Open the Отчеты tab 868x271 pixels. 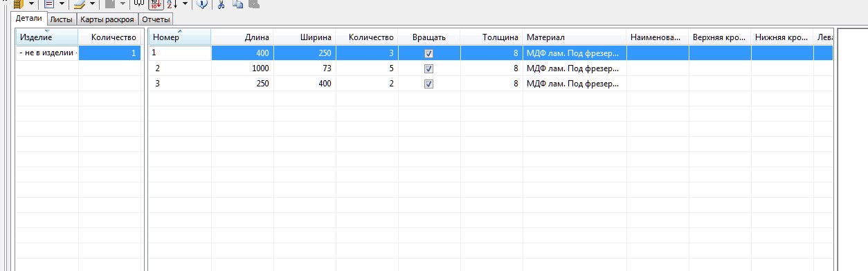pyautogui.click(x=156, y=19)
